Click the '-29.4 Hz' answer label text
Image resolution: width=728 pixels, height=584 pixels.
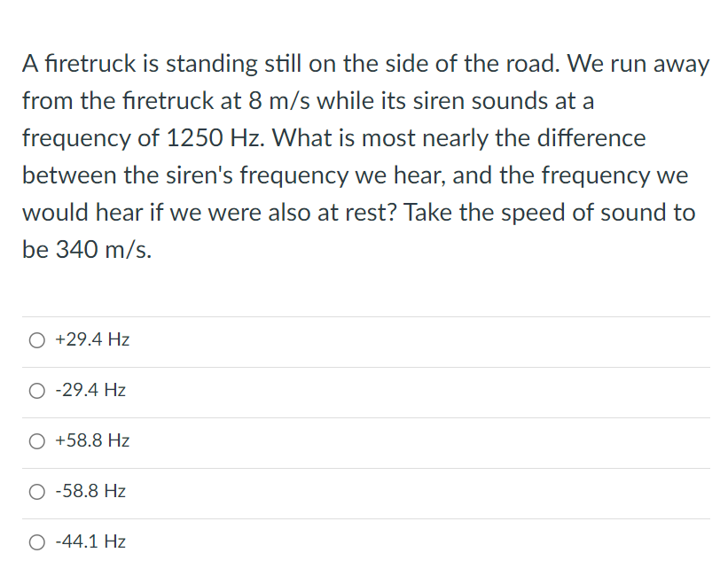pyautogui.click(x=90, y=390)
